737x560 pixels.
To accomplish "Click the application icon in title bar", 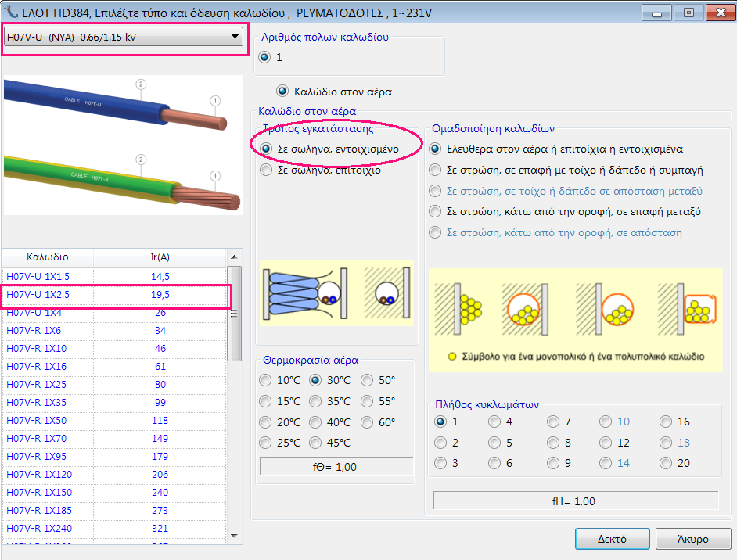I will (9, 11).
